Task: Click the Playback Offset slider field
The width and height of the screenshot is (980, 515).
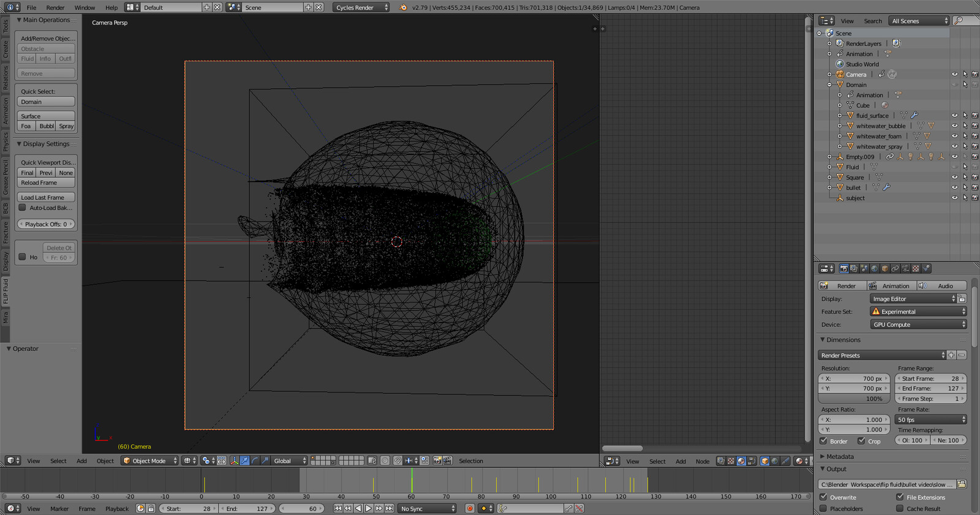Action: point(47,224)
